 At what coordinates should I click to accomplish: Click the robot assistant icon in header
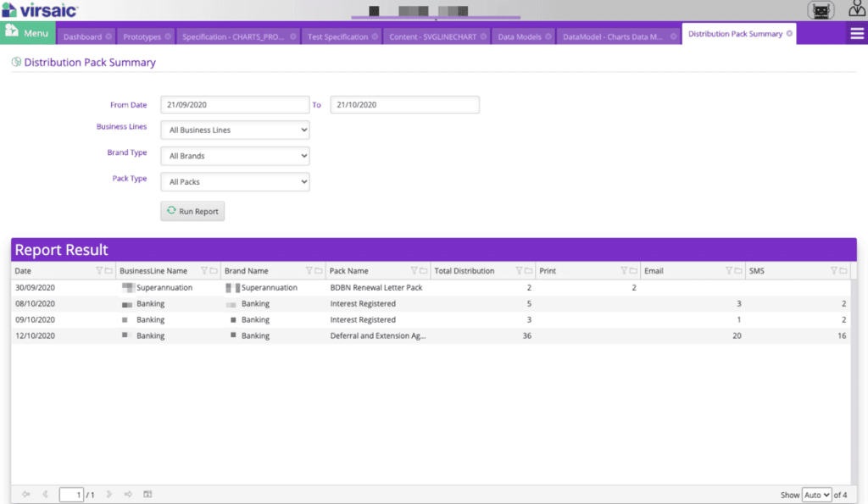click(820, 10)
